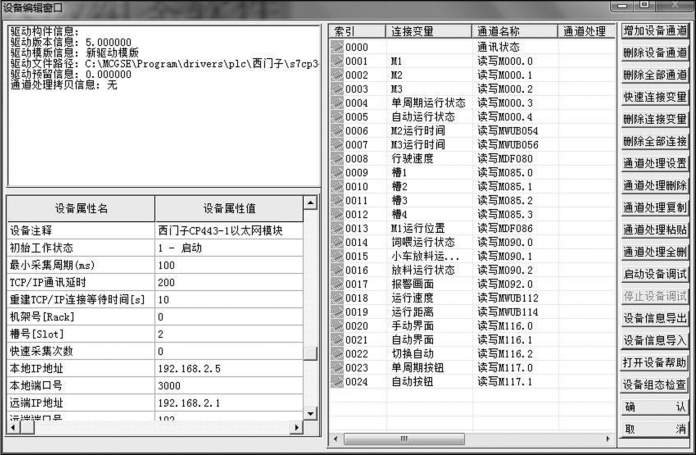This screenshot has height=455, width=696.
Task: Click the 通道处理删除 button
Action: click(655, 186)
